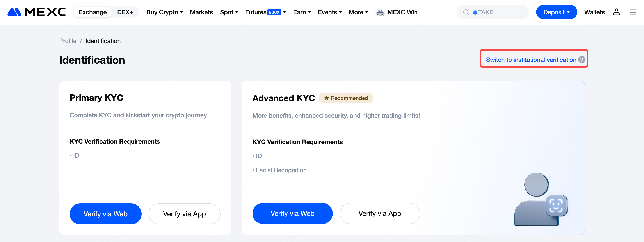Click the MEXC Win icon
Image resolution: width=644 pixels, height=242 pixels.
[x=380, y=12]
